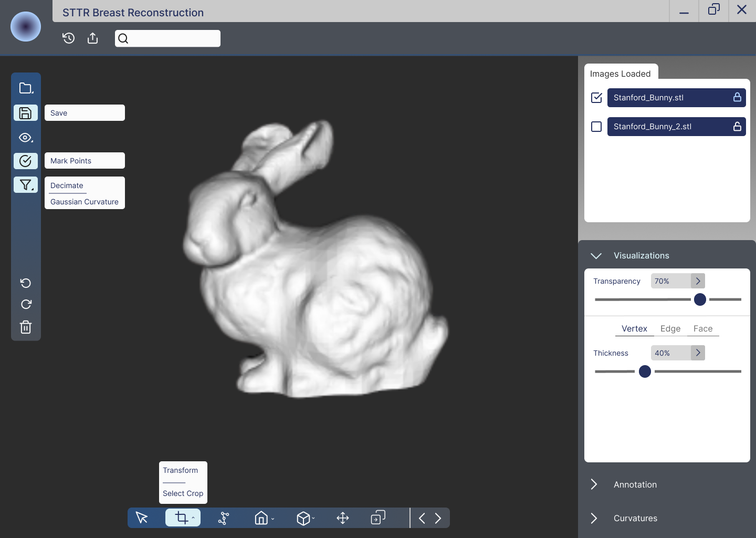Click the undo arrow icon
Screen dimensions: 756x538
[26, 283]
